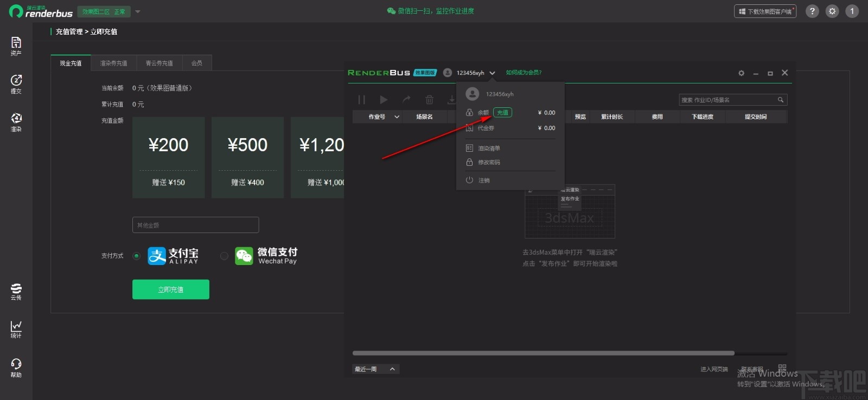The image size is (868, 400).
Task: Click the 预览 column header
Action: click(x=580, y=117)
